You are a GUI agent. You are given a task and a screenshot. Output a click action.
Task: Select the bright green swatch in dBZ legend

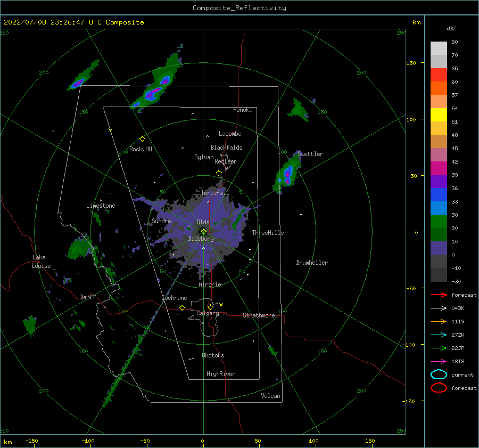tap(439, 222)
